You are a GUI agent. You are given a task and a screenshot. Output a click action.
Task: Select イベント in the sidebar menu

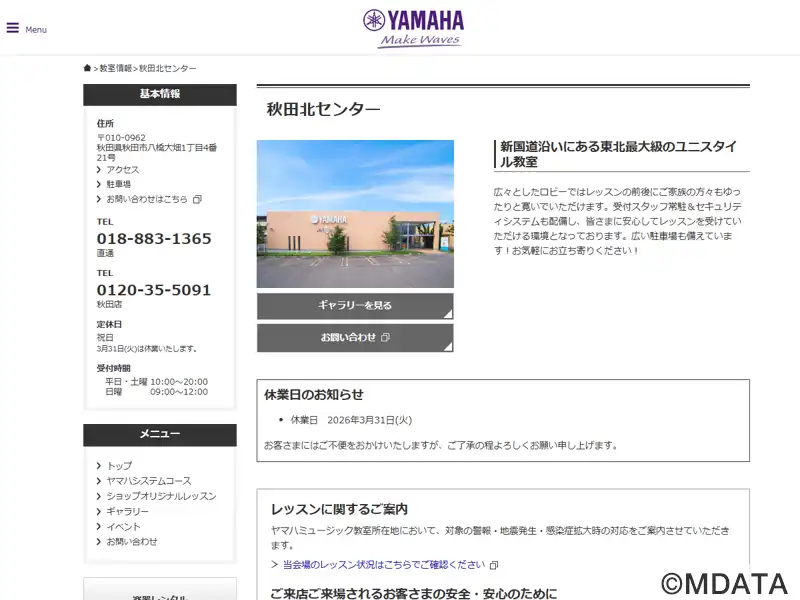pyautogui.click(x=123, y=527)
